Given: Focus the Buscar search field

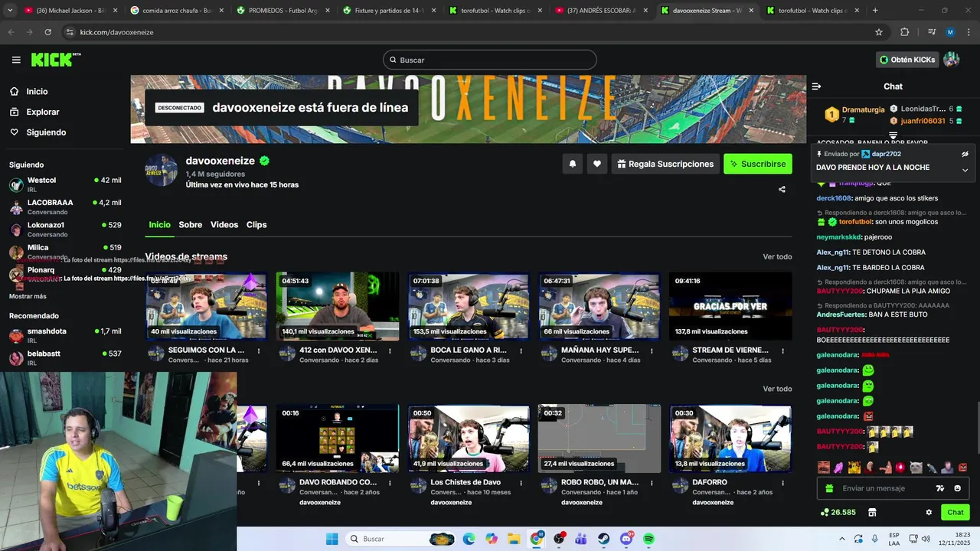Looking at the screenshot, I should (x=490, y=60).
